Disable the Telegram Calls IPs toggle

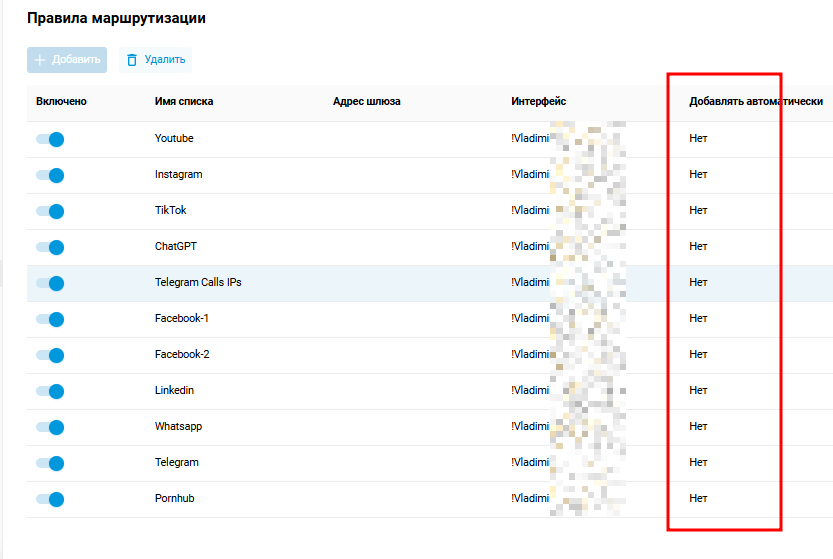click(50, 283)
